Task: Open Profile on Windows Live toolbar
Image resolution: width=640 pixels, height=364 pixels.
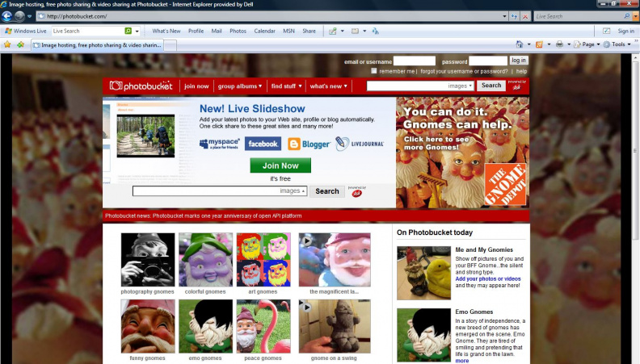Action: (196, 31)
